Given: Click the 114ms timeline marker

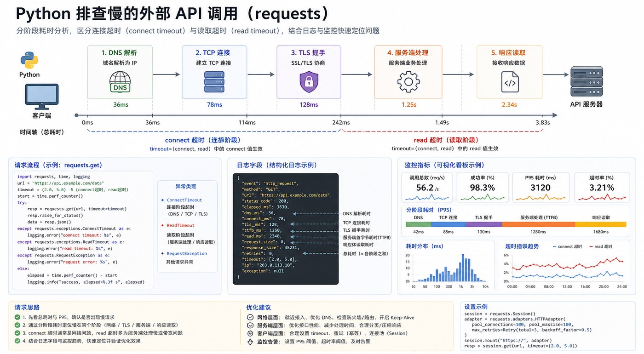Looking at the screenshot, I should [x=247, y=122].
